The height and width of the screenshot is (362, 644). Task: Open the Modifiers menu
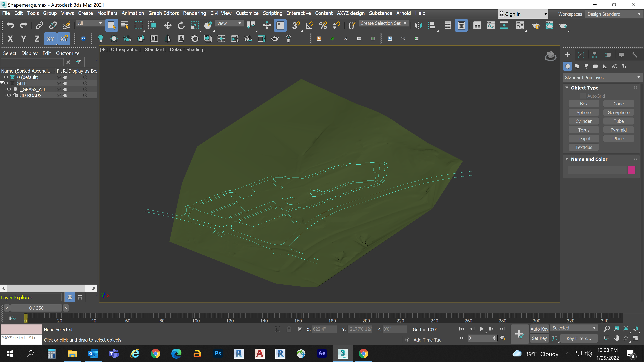[x=107, y=13]
